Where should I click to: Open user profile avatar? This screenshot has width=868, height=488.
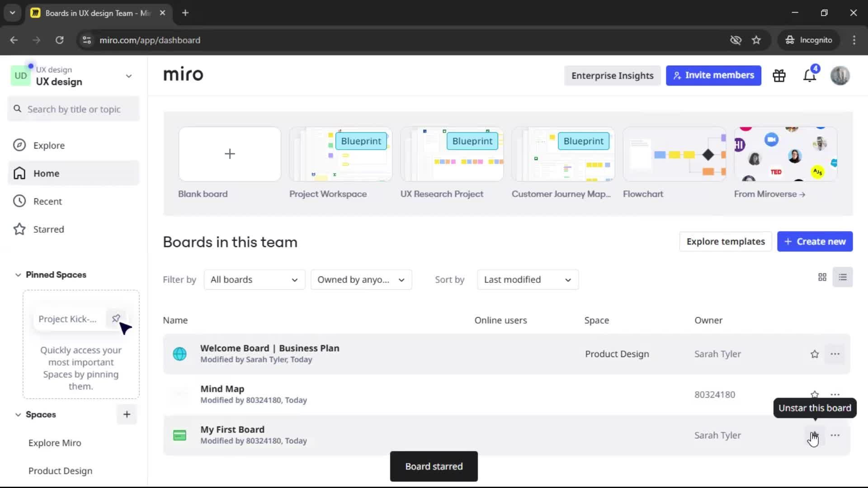click(840, 75)
